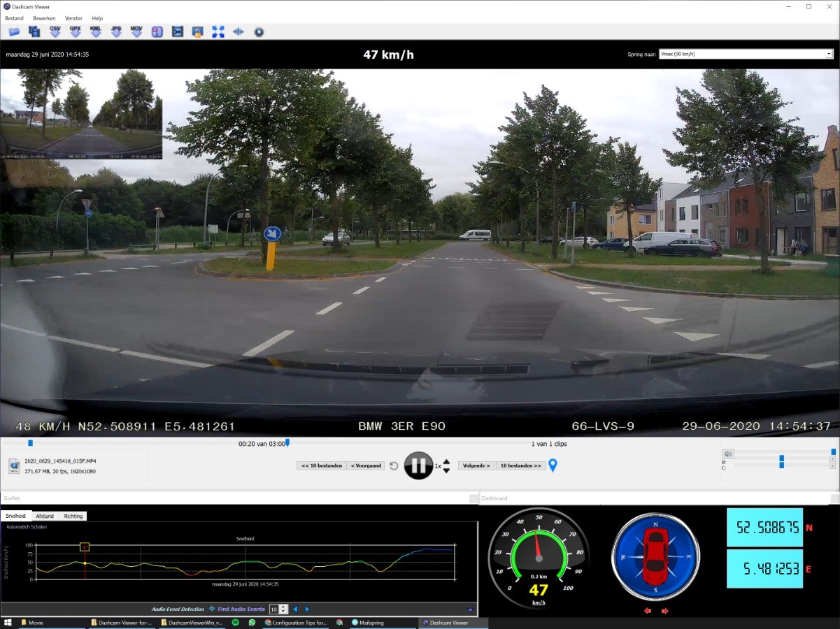Collapse audio panel with purple triangle

(470, 610)
